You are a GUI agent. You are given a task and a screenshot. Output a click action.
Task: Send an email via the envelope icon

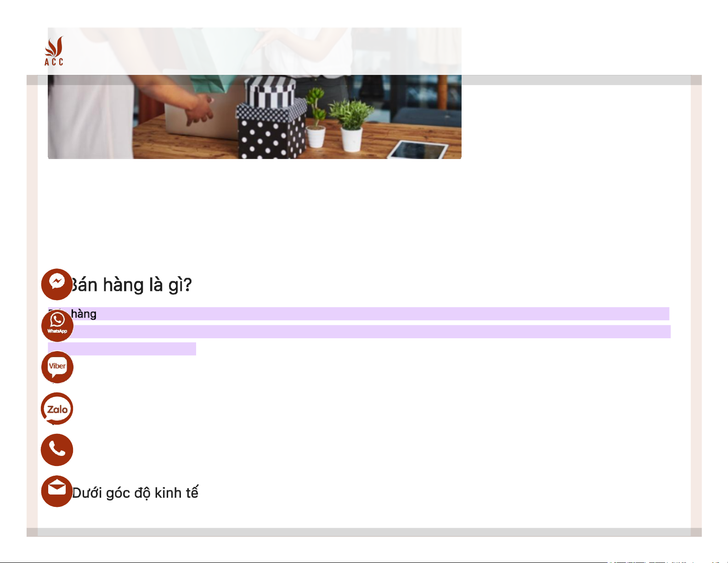pos(57,491)
